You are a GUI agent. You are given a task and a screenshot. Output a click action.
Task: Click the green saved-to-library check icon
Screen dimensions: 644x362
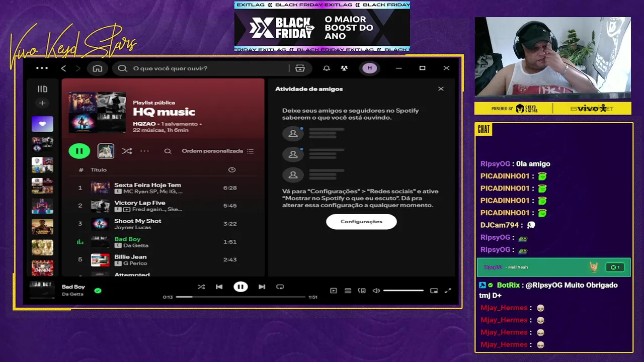[98, 290]
